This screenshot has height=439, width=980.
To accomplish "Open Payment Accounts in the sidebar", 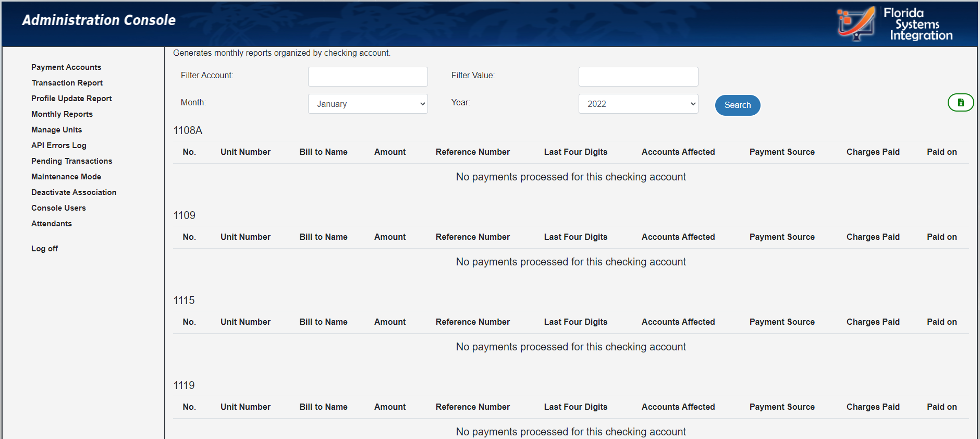I will click(x=66, y=67).
